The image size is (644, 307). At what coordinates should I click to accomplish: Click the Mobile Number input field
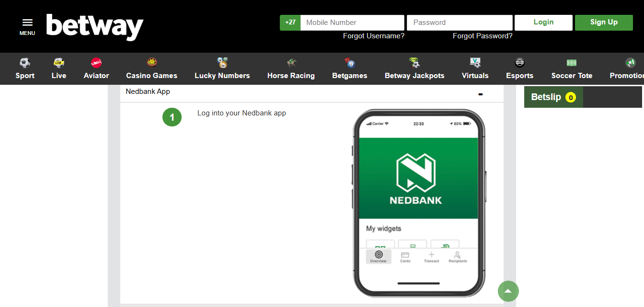coord(352,22)
